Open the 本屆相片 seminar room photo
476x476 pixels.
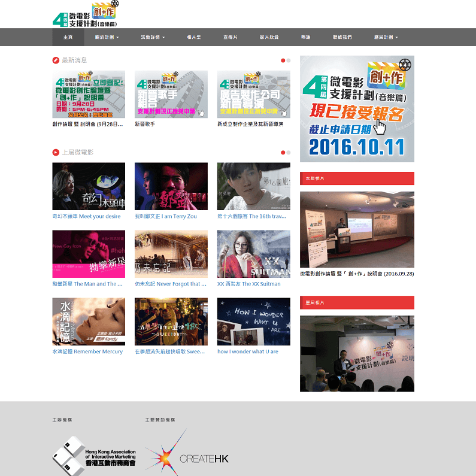click(x=357, y=229)
